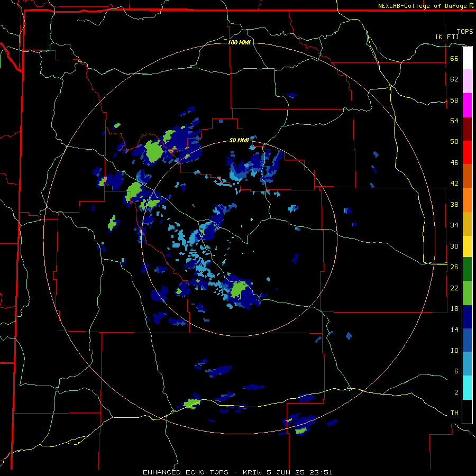476x476 pixels.
Task: Pick the magenta legend color band
Action: (x=467, y=105)
